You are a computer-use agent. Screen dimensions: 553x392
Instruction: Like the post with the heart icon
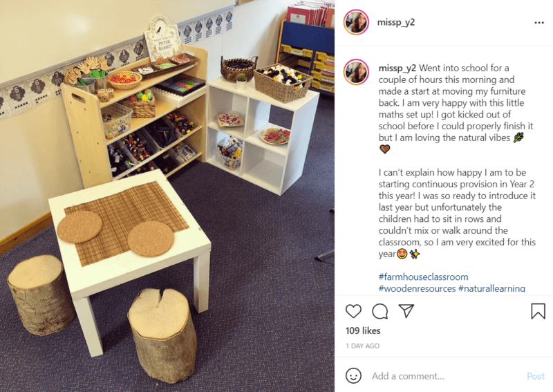coord(353,311)
